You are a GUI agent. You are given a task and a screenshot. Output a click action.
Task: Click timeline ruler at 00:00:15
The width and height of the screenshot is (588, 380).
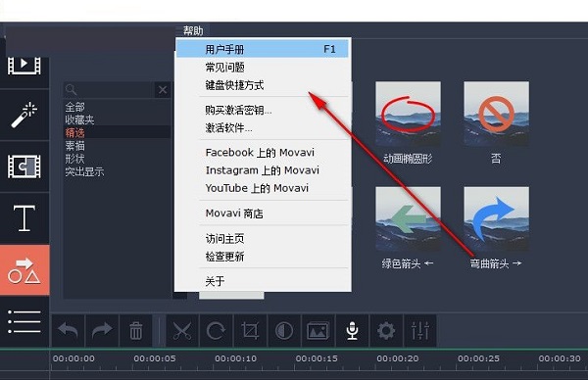tap(317, 358)
